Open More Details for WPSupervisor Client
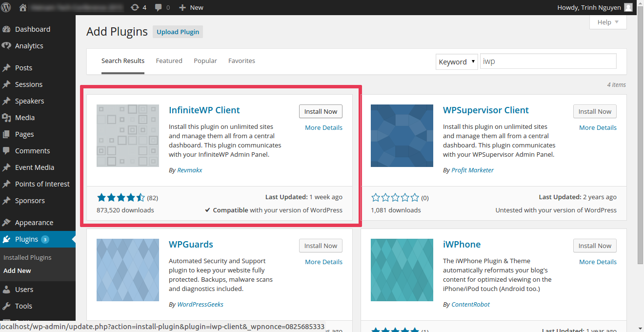Viewport: 644px width, 332px height. coord(598,127)
